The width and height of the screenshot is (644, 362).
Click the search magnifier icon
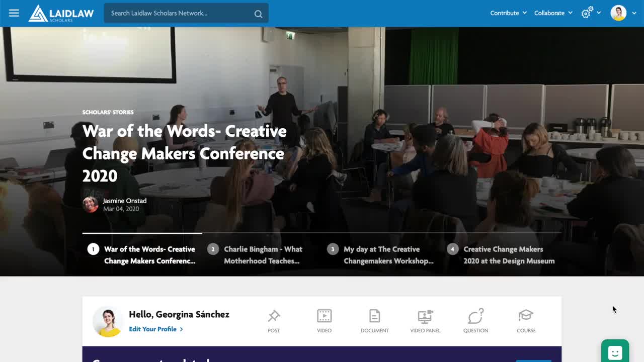point(258,14)
